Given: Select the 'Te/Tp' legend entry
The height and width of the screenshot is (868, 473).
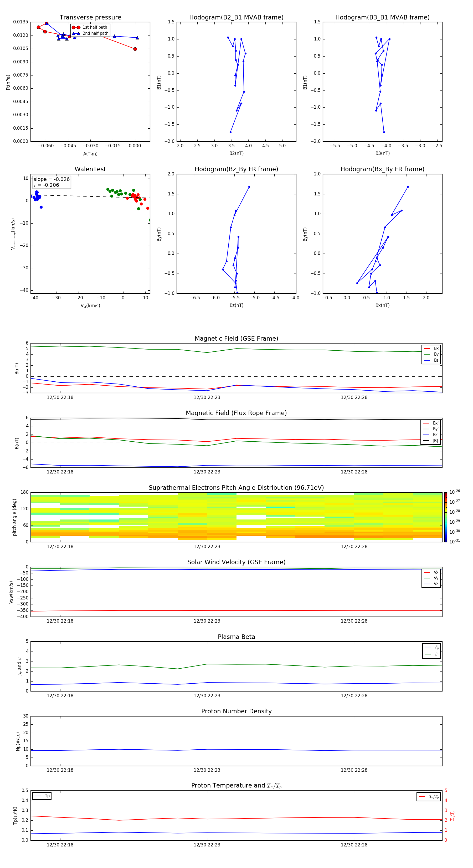Looking at the screenshot, I should pyautogui.click(x=429, y=796).
